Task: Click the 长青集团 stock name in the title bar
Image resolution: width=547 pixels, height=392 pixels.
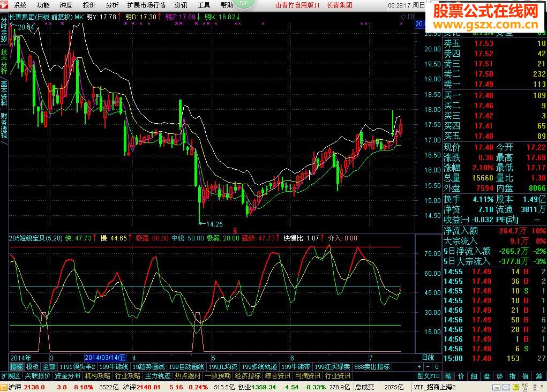Action: coord(340,5)
